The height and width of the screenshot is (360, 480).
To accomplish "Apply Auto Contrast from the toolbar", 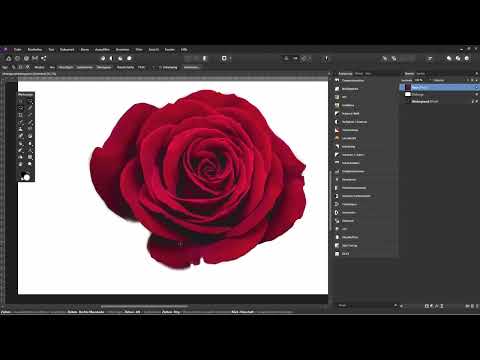I will coord(112,58).
